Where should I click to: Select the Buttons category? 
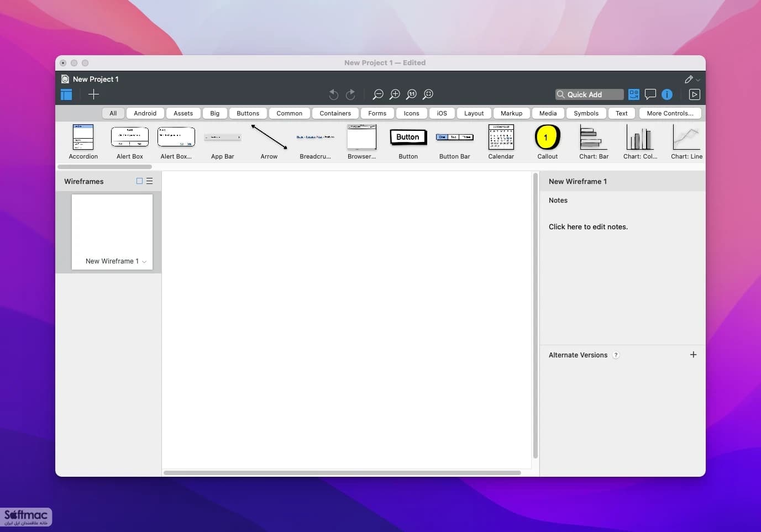tap(248, 113)
